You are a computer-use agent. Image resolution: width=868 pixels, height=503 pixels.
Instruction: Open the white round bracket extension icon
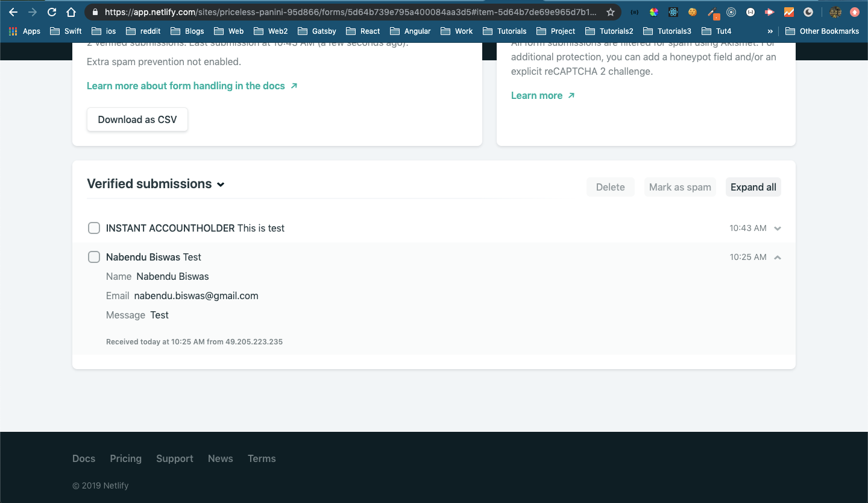750,12
